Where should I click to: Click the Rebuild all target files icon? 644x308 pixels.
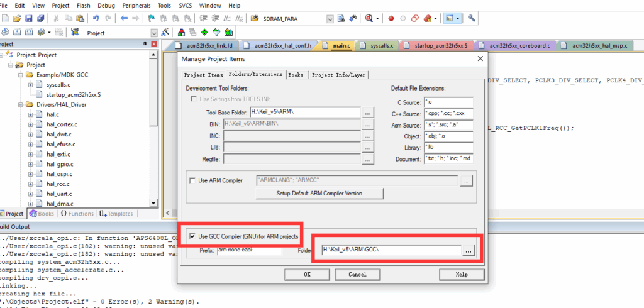(29, 33)
